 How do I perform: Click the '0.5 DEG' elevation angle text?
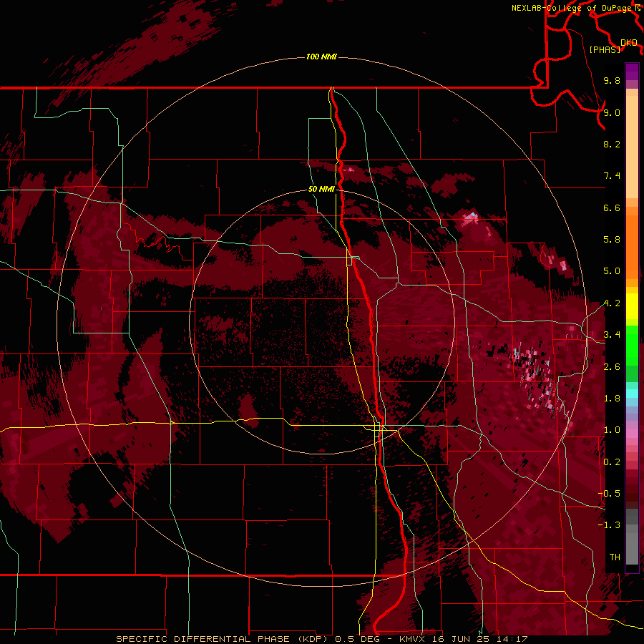coord(357,639)
